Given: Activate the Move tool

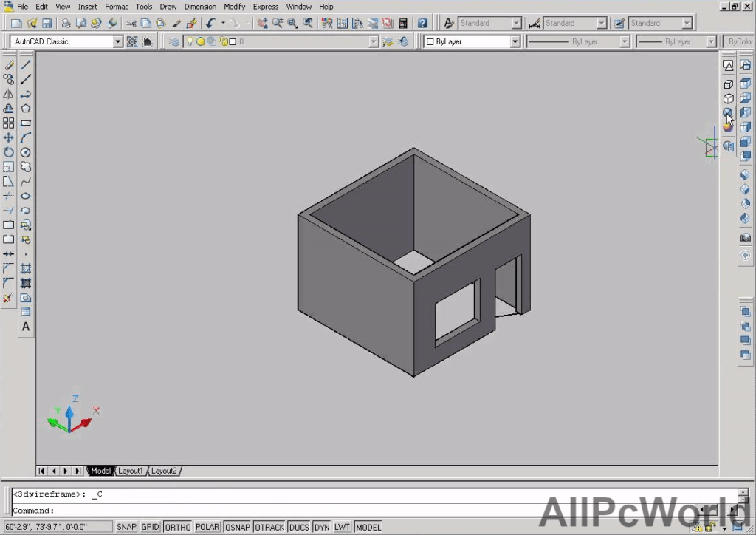Looking at the screenshot, I should (9, 137).
